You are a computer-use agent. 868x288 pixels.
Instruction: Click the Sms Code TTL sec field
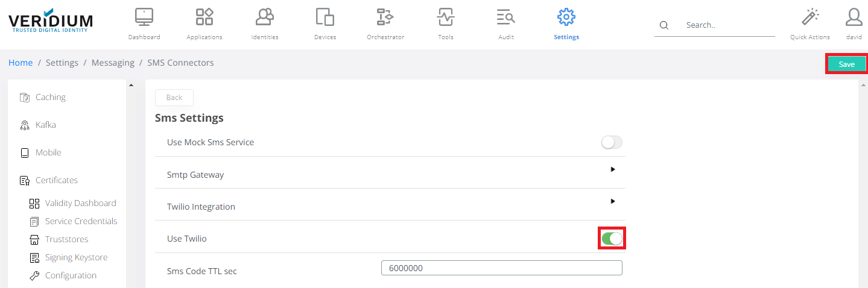[501, 268]
